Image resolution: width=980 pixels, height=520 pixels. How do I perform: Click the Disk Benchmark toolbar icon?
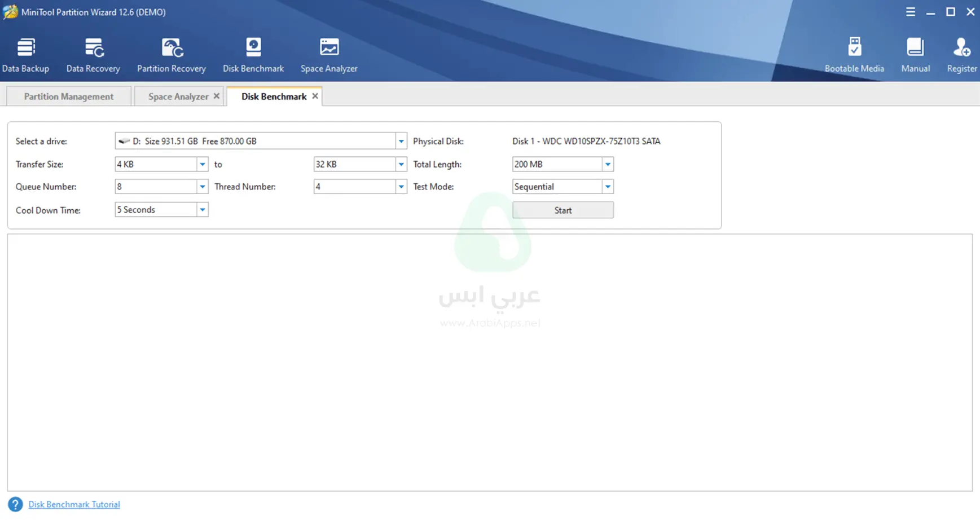point(253,55)
